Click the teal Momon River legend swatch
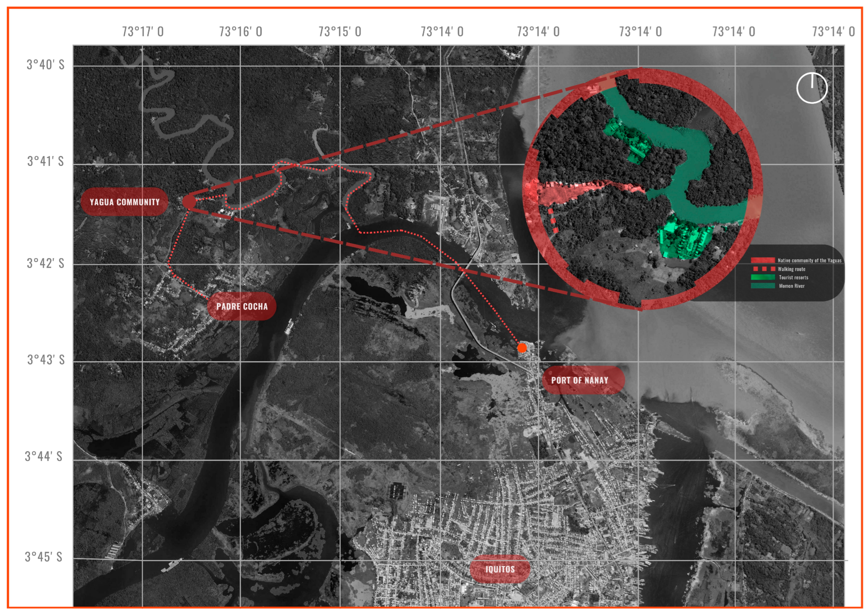Image resolution: width=868 pixels, height=614 pixels. pyautogui.click(x=763, y=286)
